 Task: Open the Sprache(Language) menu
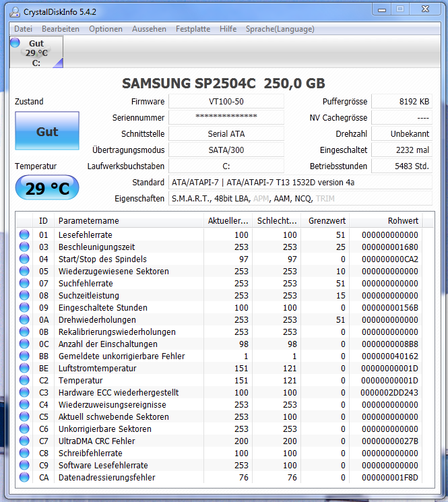click(280, 29)
